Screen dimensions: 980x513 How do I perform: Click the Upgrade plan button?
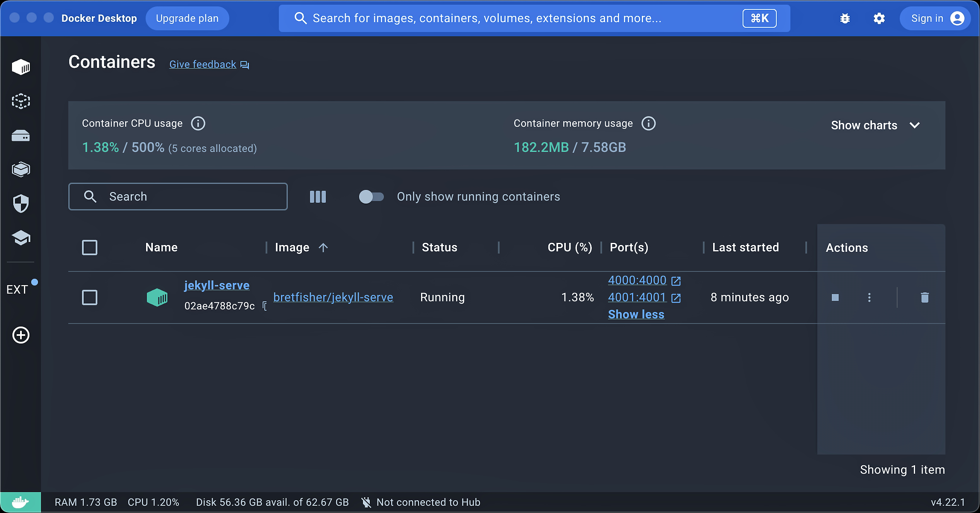(187, 18)
